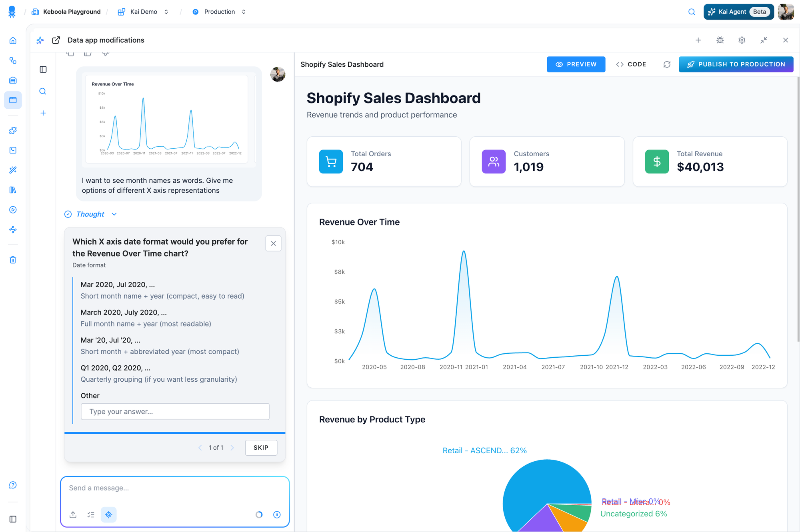Click the 'Uncategorized 6%' pie label
Image resolution: width=800 pixels, height=532 pixels.
coord(634,514)
